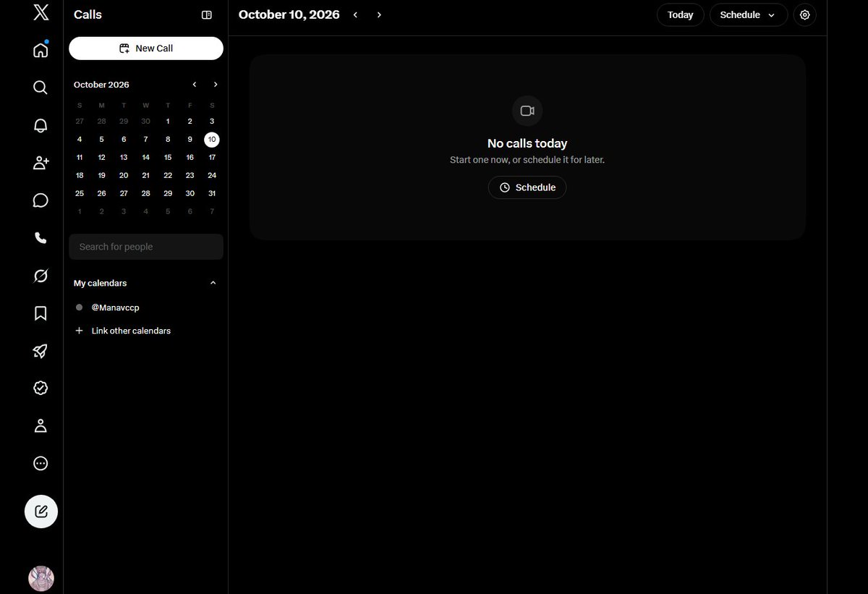Go to Home feed icon
868x594 pixels.
click(x=41, y=50)
